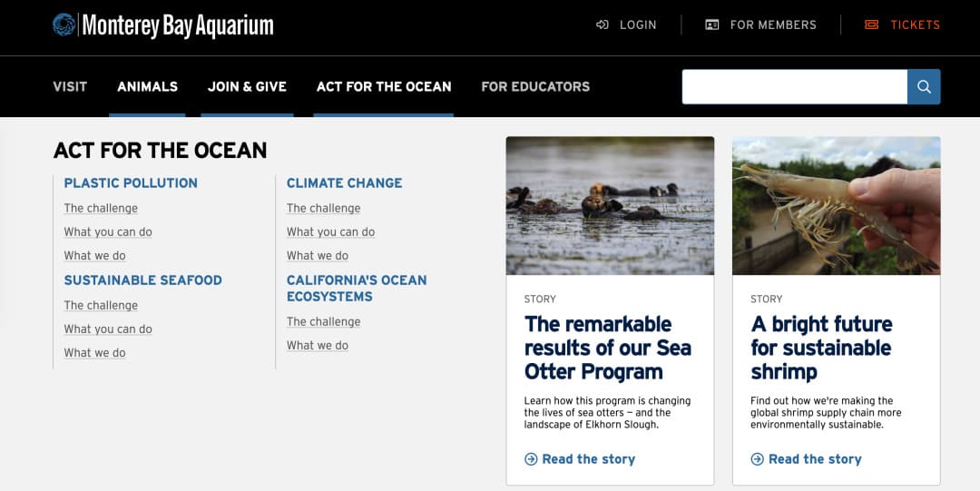
Task: Click "What you can do" under Plastic Pollution
Action: tap(108, 231)
